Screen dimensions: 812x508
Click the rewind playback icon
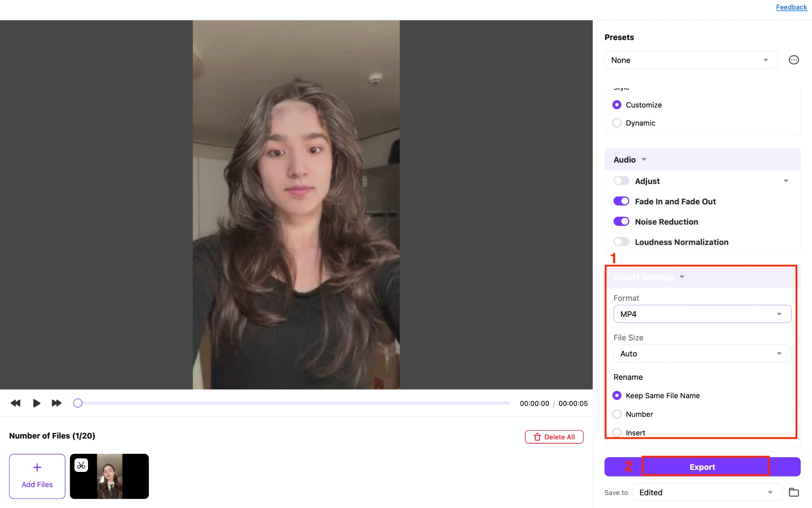click(x=15, y=403)
